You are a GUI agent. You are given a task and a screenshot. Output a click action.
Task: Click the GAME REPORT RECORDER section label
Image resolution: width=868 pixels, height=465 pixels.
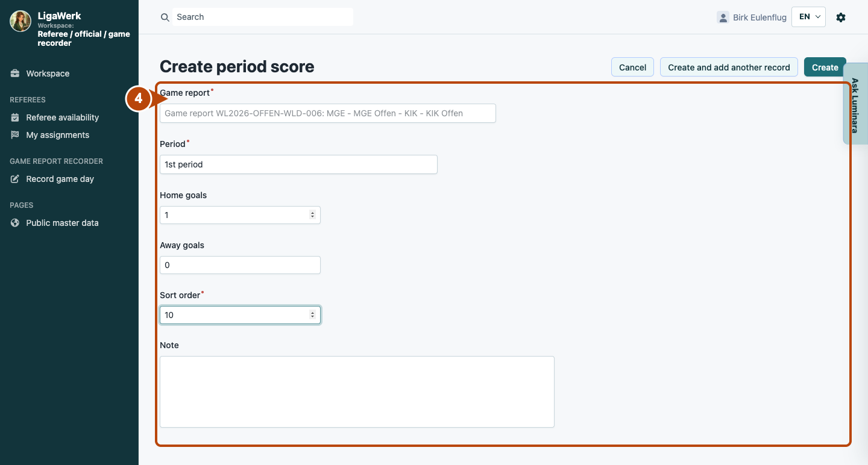[56, 161]
